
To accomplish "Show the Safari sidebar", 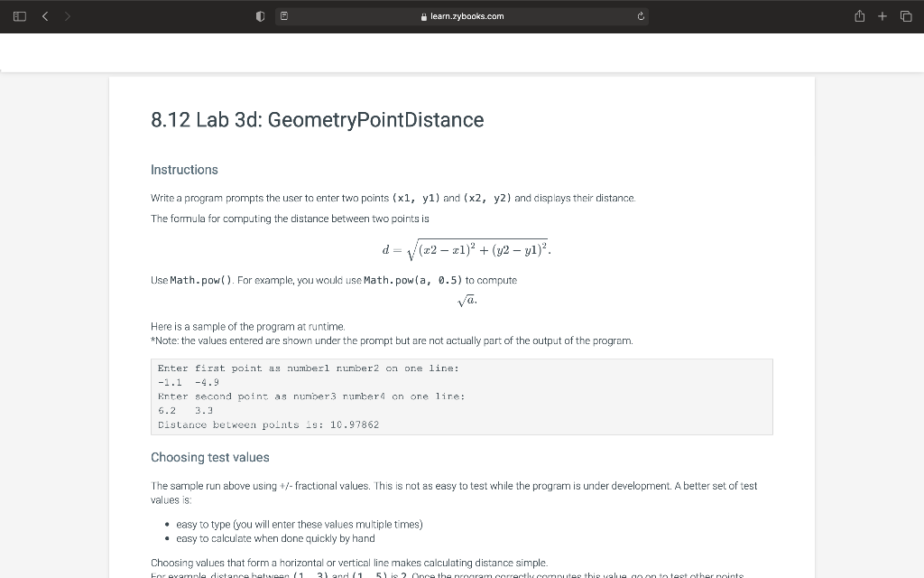I will click(x=18, y=15).
